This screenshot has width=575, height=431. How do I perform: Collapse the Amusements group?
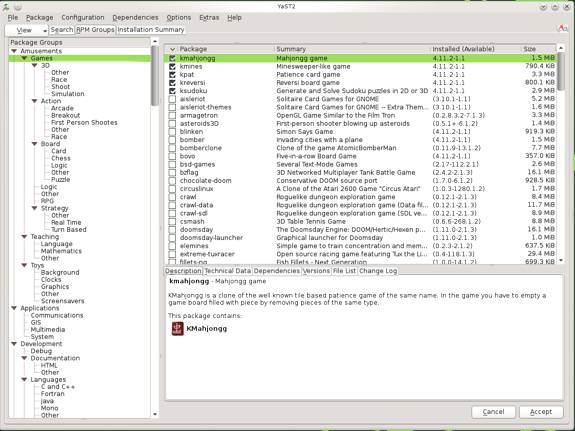coord(14,51)
